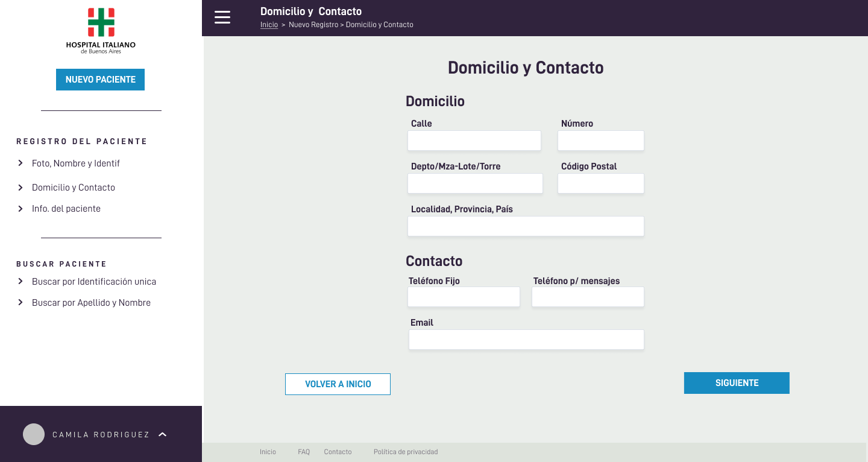Click the Hospital Italiano logo
Viewport: 868px width, 462px height.
pyautogui.click(x=101, y=31)
